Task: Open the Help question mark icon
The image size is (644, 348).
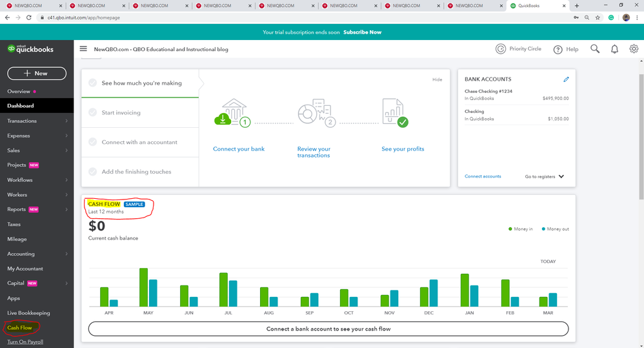Action: tap(558, 50)
